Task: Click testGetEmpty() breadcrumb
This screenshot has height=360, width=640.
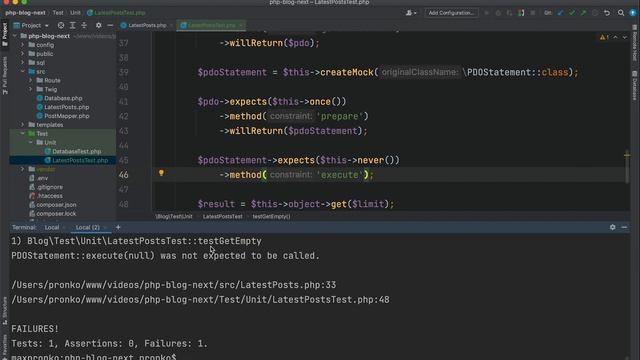Action: (271, 217)
